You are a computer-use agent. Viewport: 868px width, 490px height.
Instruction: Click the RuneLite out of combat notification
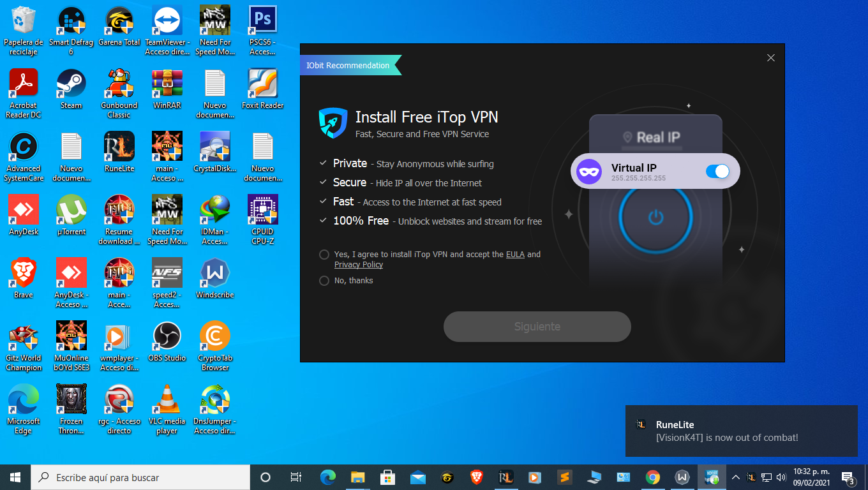[x=742, y=431]
